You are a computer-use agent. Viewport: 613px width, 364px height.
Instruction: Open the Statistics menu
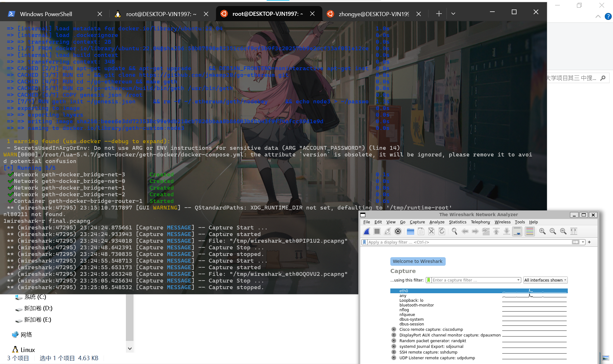coord(457,222)
